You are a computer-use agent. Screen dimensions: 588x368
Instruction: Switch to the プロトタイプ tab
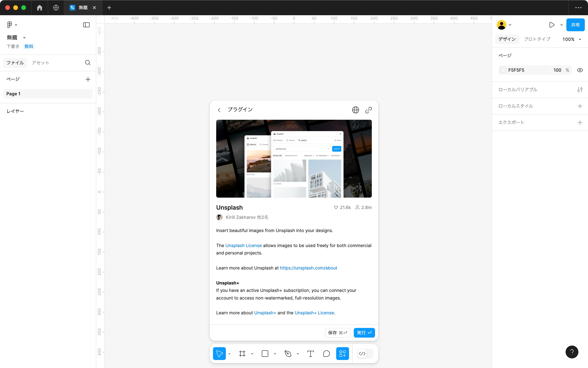(537, 39)
